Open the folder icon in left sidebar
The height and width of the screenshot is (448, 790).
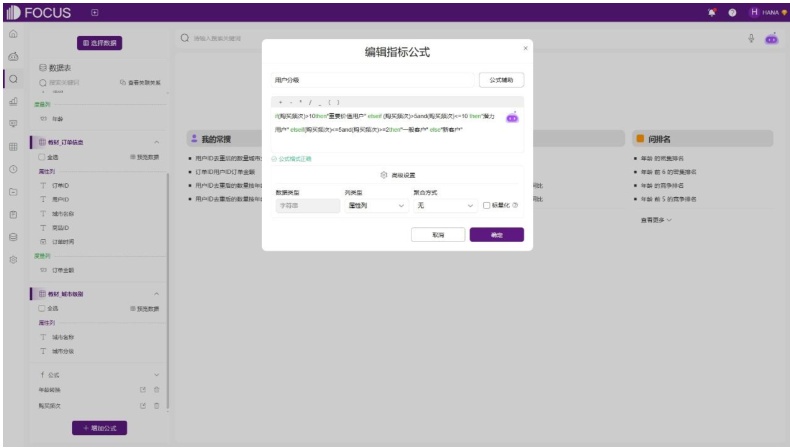coord(13,192)
